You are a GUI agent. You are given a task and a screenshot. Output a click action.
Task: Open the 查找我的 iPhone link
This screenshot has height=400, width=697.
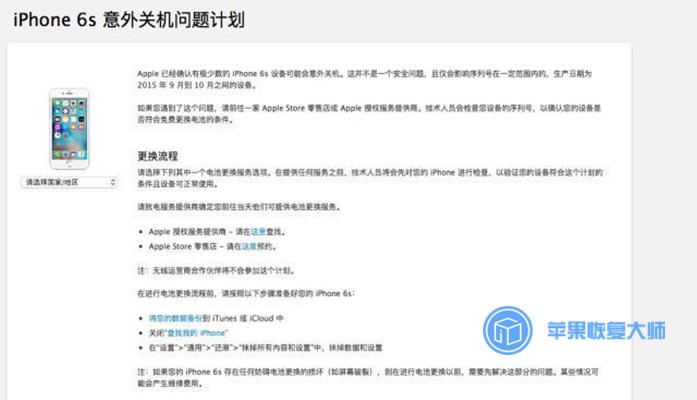point(196,333)
